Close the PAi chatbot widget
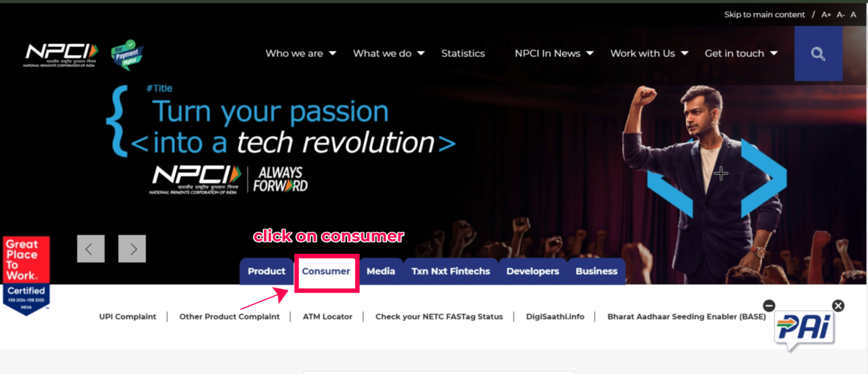 tap(838, 306)
